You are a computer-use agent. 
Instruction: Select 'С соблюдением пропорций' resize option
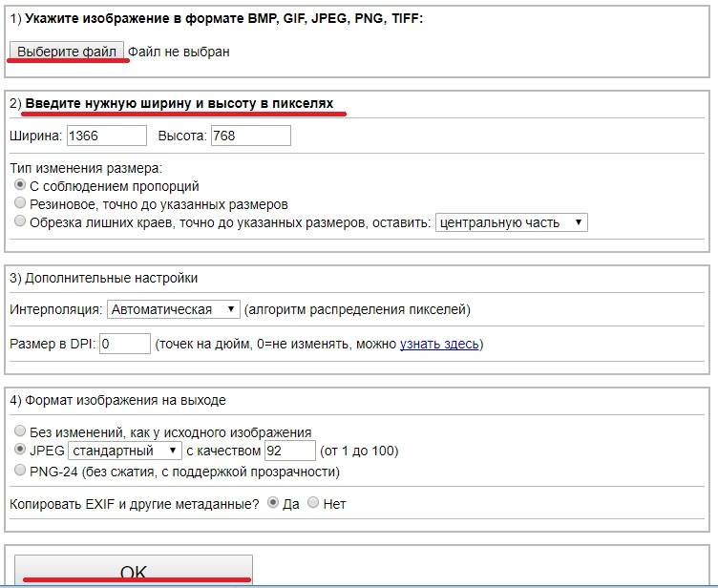click(x=20, y=185)
